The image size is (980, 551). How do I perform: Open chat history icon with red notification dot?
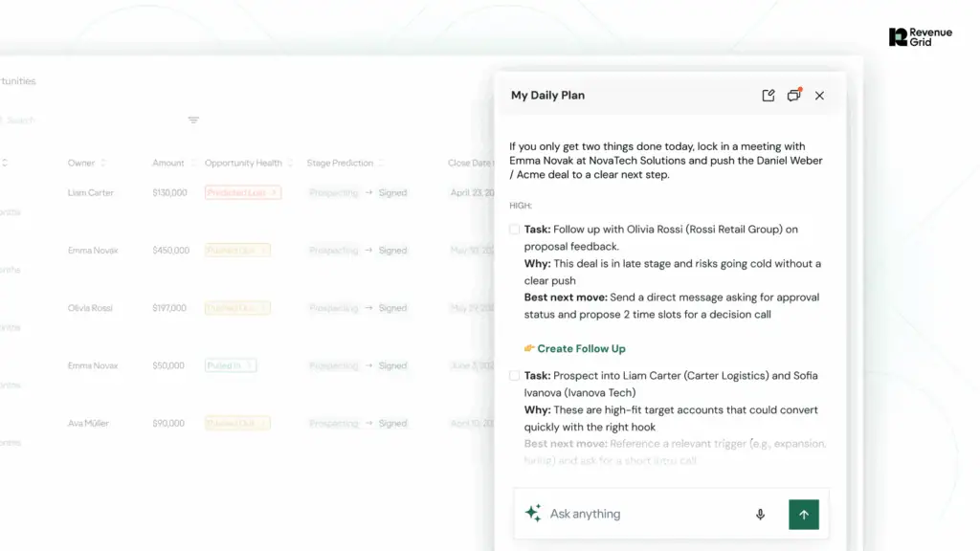793,95
